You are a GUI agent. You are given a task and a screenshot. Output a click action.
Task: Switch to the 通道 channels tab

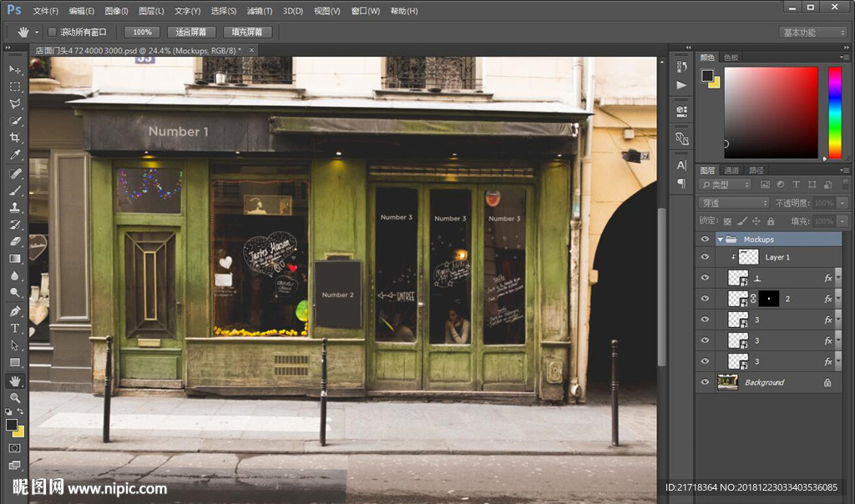[731, 170]
